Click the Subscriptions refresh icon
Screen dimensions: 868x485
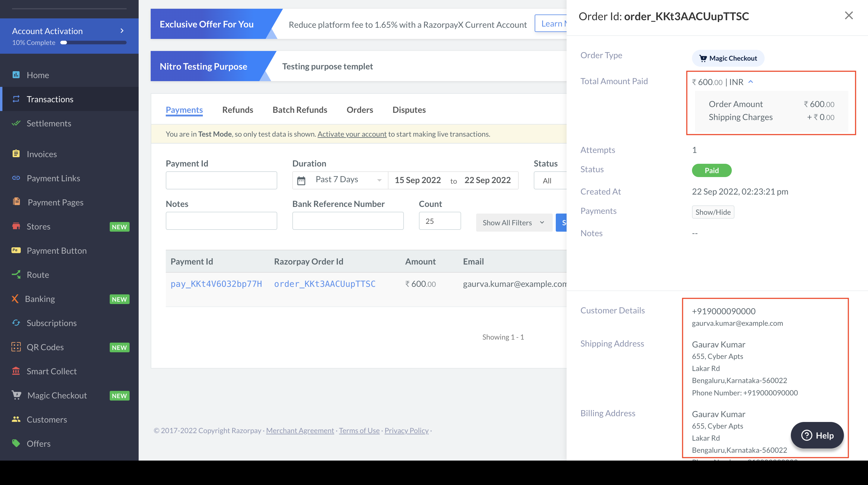tap(16, 323)
